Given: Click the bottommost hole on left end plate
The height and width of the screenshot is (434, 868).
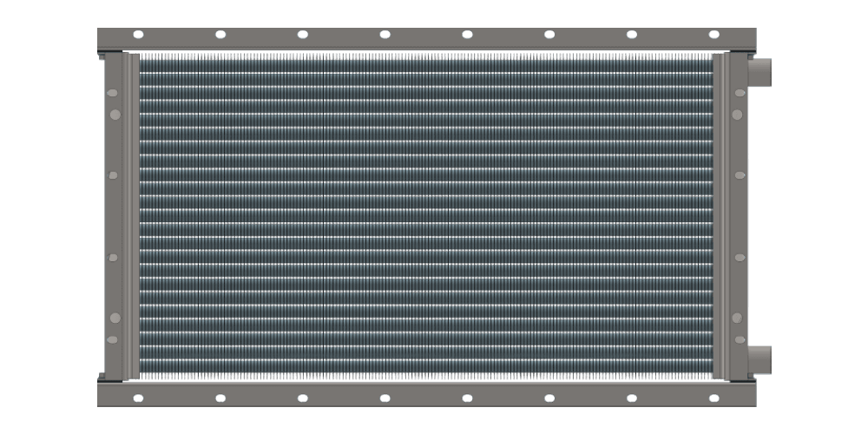Looking at the screenshot, I should [x=113, y=339].
